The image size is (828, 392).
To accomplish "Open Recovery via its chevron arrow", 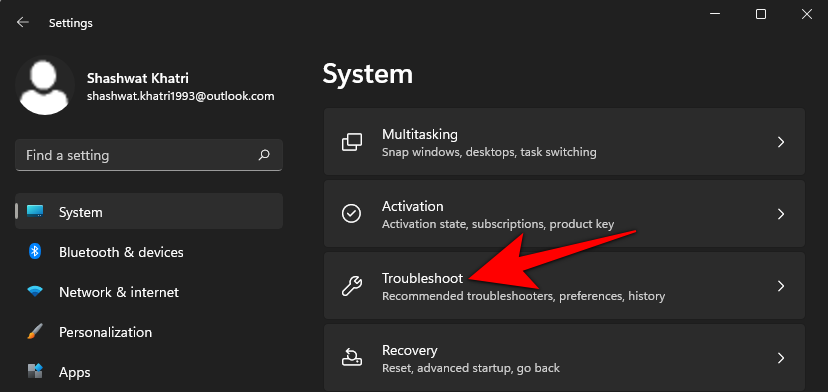I will tap(781, 358).
